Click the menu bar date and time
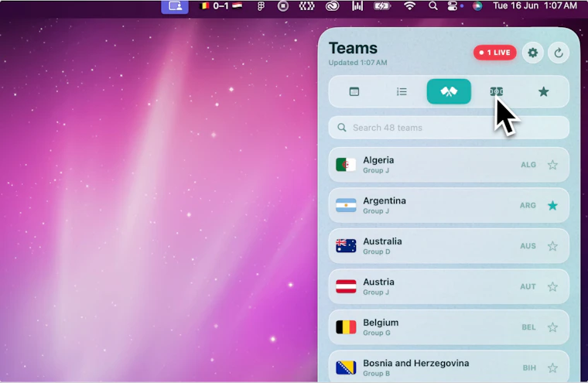The height and width of the screenshot is (383, 588). [535, 5]
